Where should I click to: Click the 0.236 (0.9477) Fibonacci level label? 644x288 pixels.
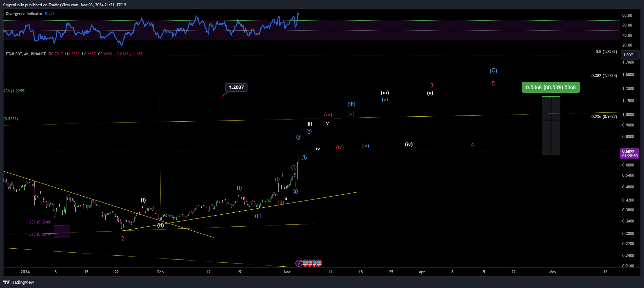[x=604, y=117]
